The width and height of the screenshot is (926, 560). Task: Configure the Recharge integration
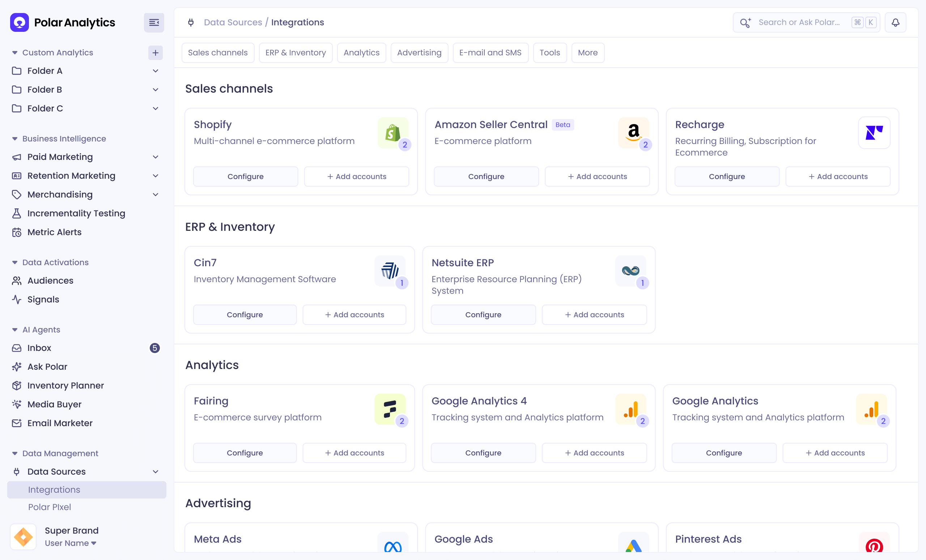pos(726,176)
